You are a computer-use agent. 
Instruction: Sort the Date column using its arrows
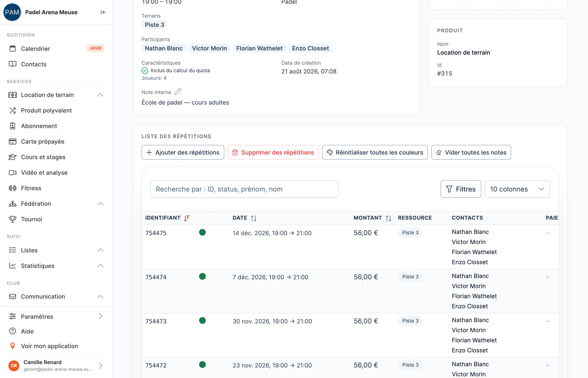253,218
